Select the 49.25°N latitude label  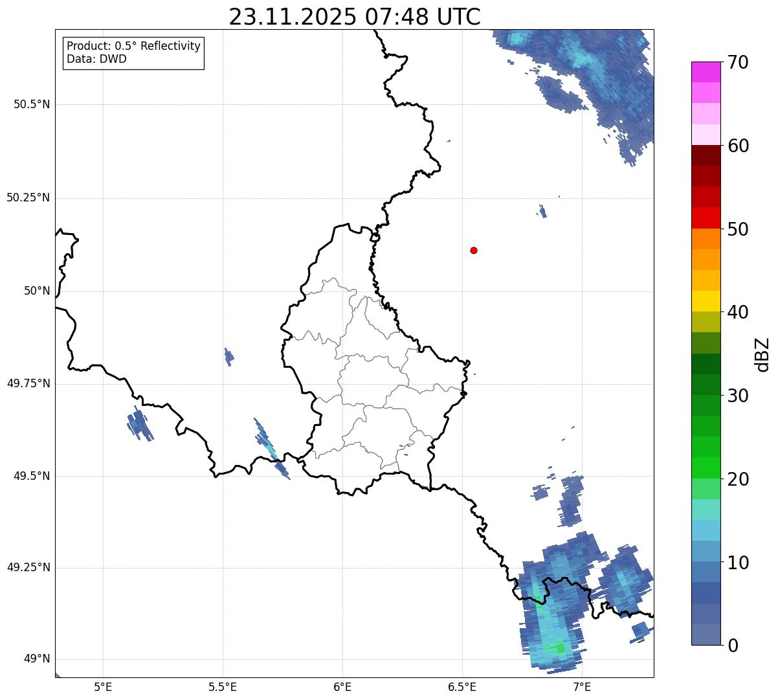point(28,567)
